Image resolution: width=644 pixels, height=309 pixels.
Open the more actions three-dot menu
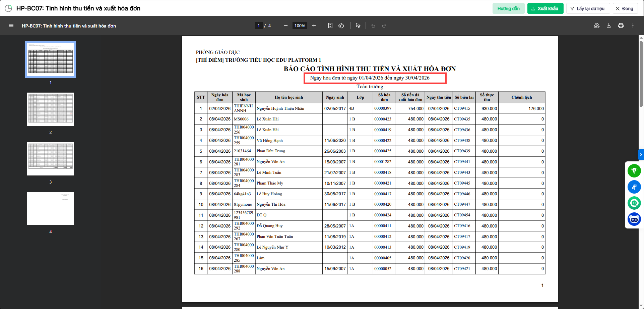(633, 26)
